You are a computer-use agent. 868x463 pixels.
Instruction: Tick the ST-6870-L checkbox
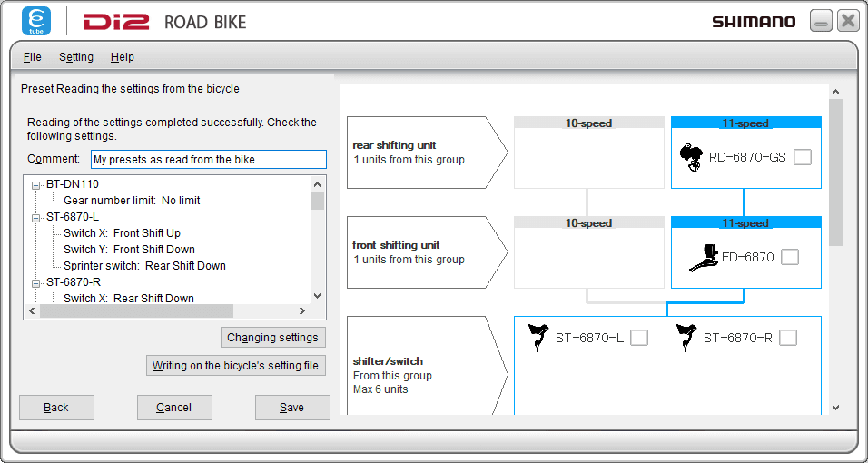639,338
